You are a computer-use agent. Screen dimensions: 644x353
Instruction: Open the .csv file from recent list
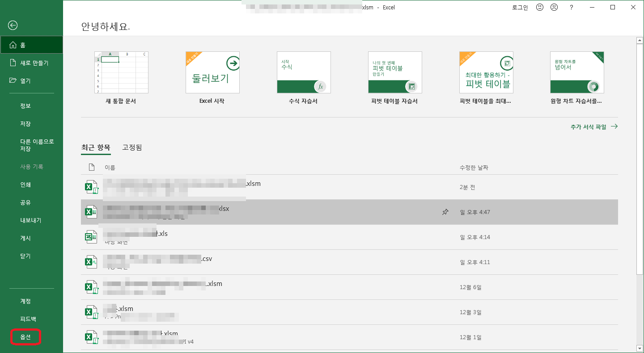point(206,259)
